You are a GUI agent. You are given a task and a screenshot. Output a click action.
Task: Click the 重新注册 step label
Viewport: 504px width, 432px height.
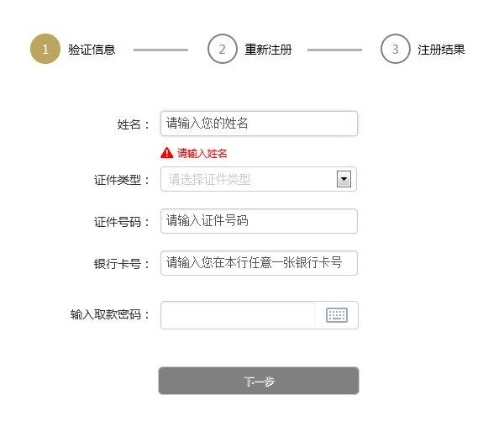(x=268, y=50)
